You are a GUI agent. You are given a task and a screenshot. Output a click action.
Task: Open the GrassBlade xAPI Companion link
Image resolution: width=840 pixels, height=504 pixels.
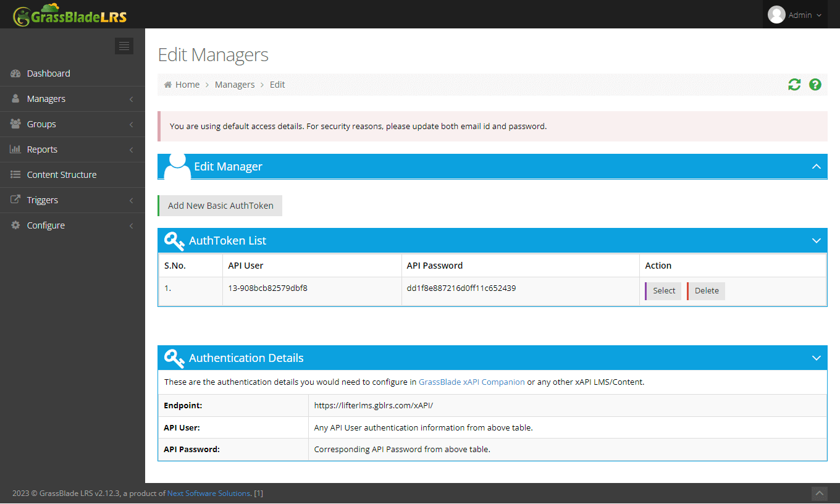coord(472,382)
